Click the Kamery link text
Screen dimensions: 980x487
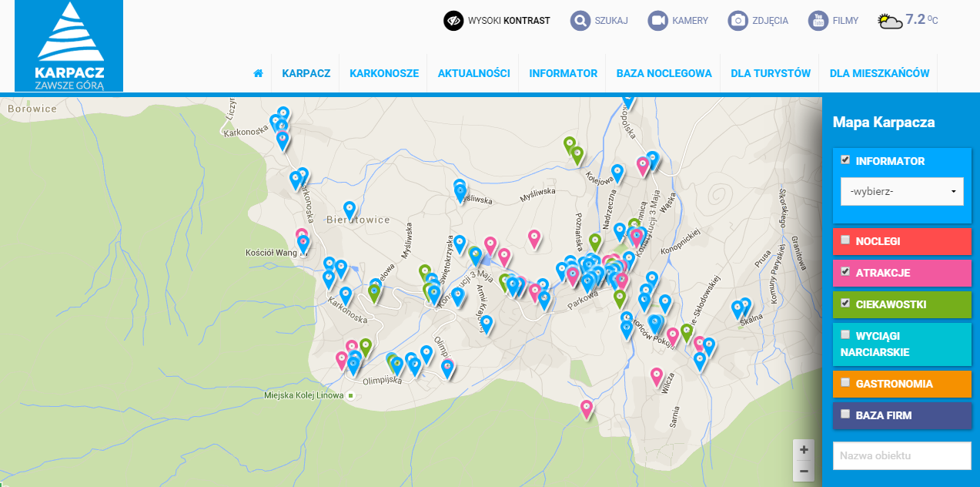690,21
